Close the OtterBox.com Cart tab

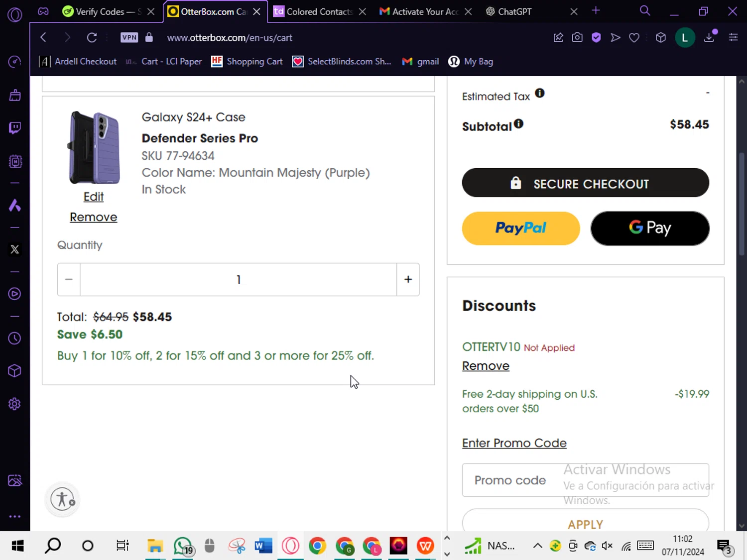click(x=256, y=11)
